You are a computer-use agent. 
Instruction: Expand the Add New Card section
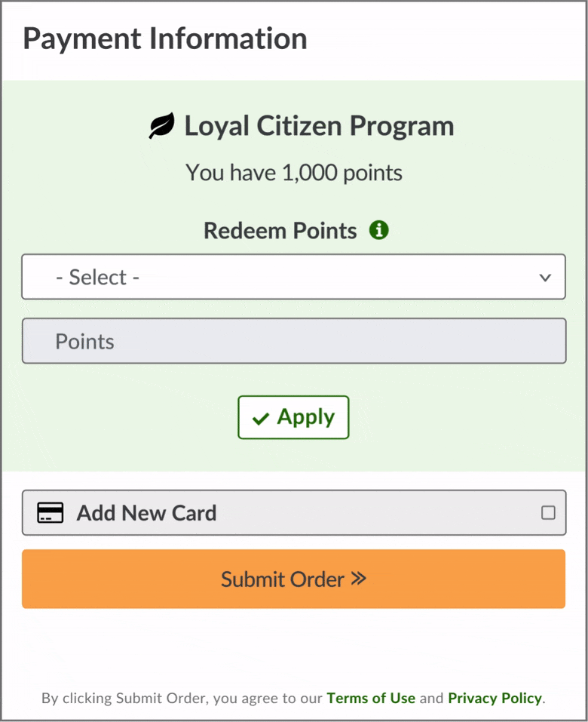click(x=293, y=513)
